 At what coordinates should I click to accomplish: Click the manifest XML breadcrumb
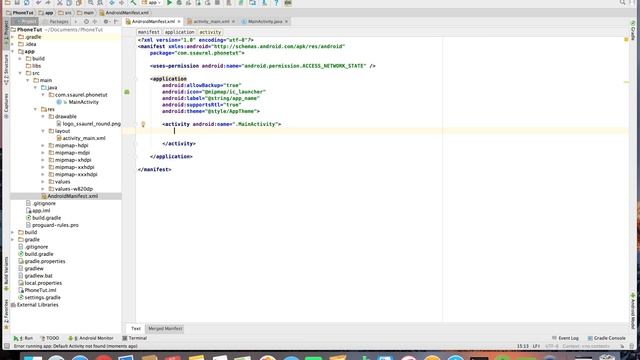click(149, 32)
